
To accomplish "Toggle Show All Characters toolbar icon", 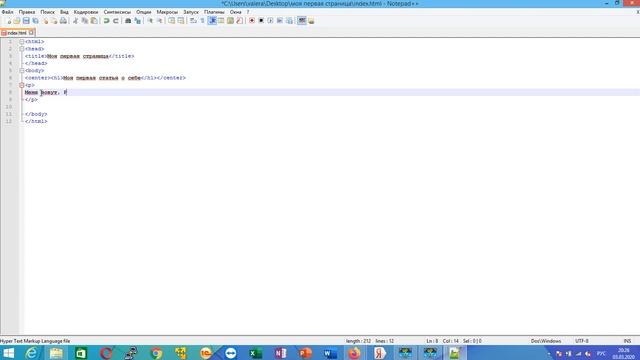I will (202, 20).
